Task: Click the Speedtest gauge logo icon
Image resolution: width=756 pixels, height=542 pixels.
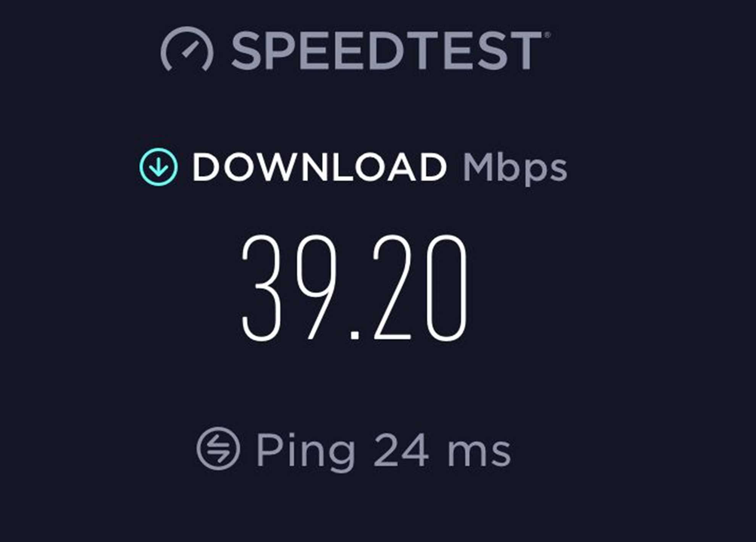Action: [x=187, y=49]
